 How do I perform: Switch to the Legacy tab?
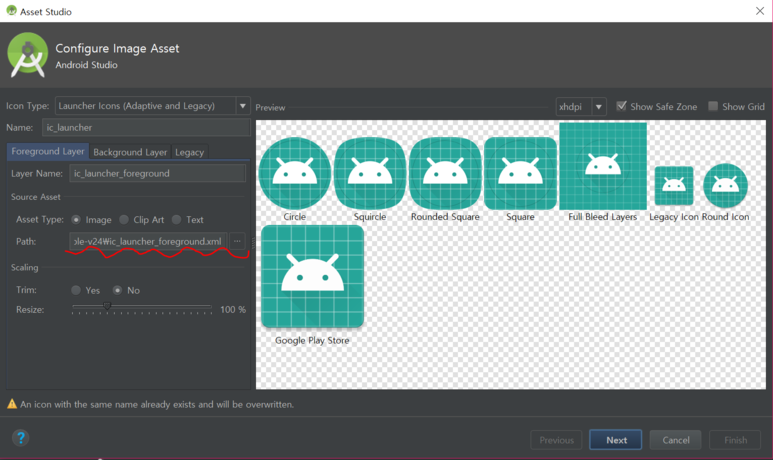click(x=189, y=152)
